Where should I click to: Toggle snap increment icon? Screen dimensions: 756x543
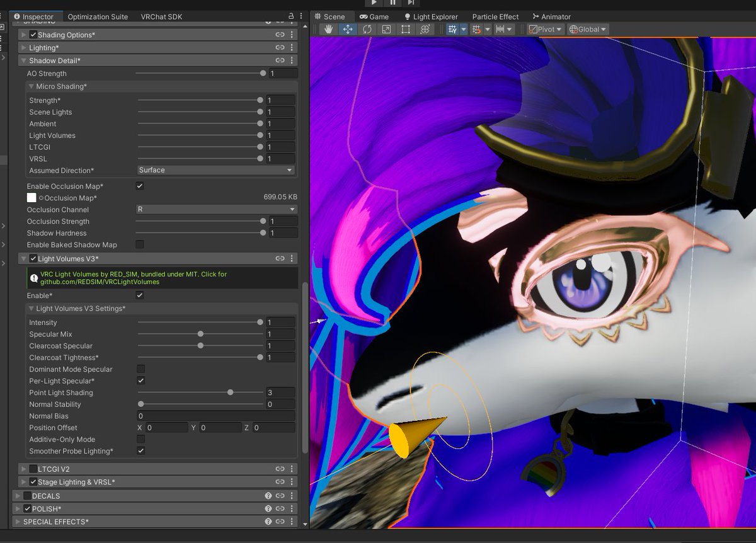477,29
